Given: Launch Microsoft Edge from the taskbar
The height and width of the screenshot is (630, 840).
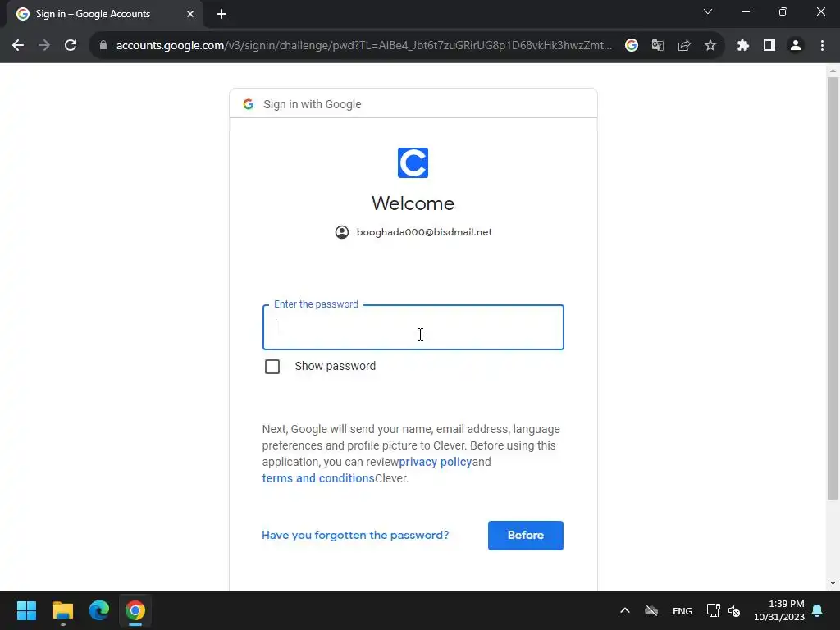Looking at the screenshot, I should pos(99,610).
